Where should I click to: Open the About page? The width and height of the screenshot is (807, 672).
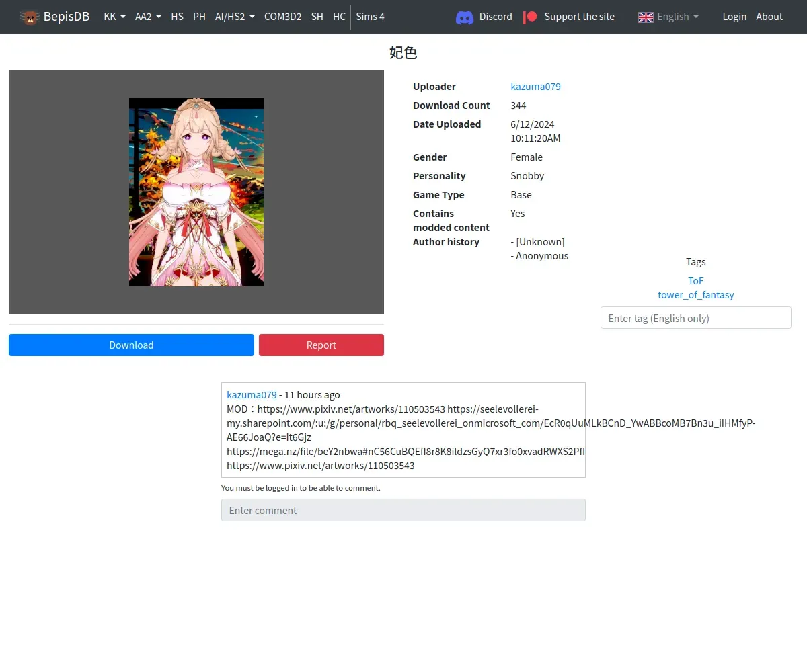[769, 17]
